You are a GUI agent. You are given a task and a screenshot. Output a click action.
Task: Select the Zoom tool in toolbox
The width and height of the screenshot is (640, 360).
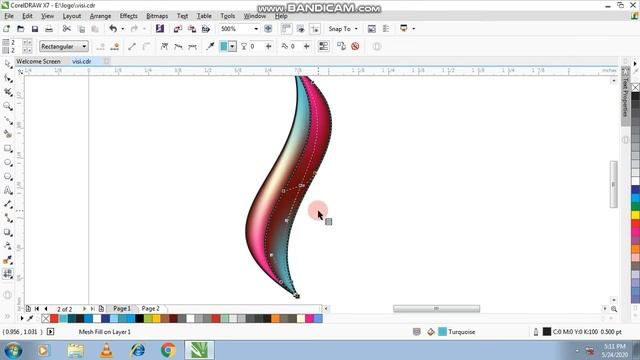point(8,107)
